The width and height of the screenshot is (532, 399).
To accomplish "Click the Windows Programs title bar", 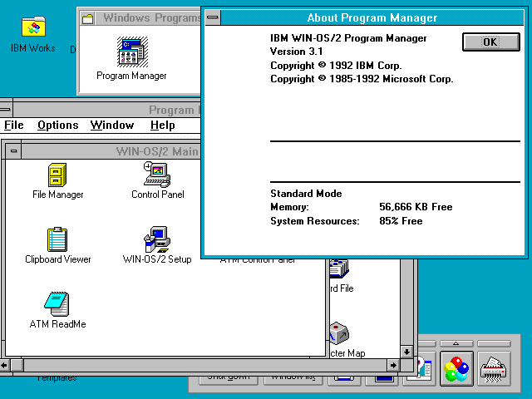I will point(148,18).
